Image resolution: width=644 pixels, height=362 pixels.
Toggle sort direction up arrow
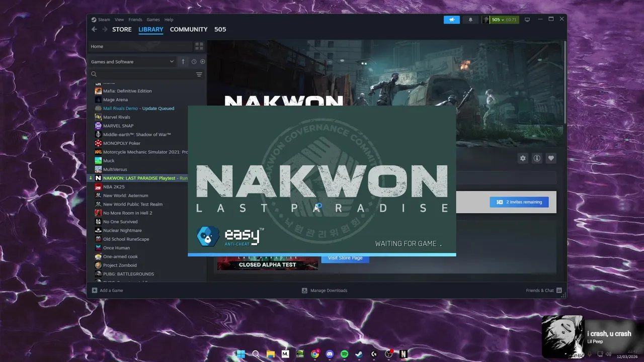183,62
